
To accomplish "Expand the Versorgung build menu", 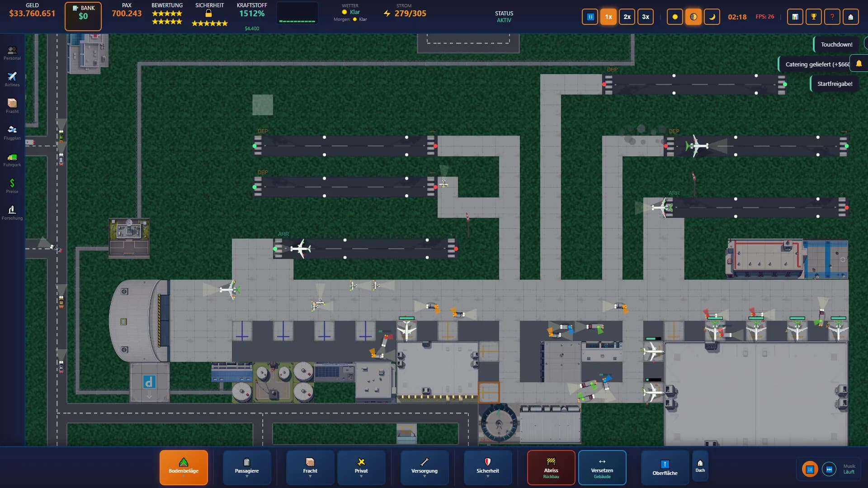I will coord(425,467).
